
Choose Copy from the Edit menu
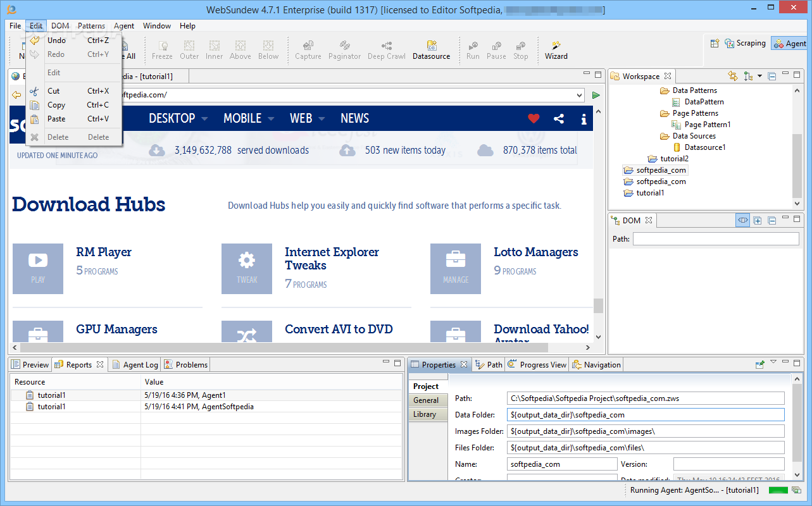(x=73, y=105)
